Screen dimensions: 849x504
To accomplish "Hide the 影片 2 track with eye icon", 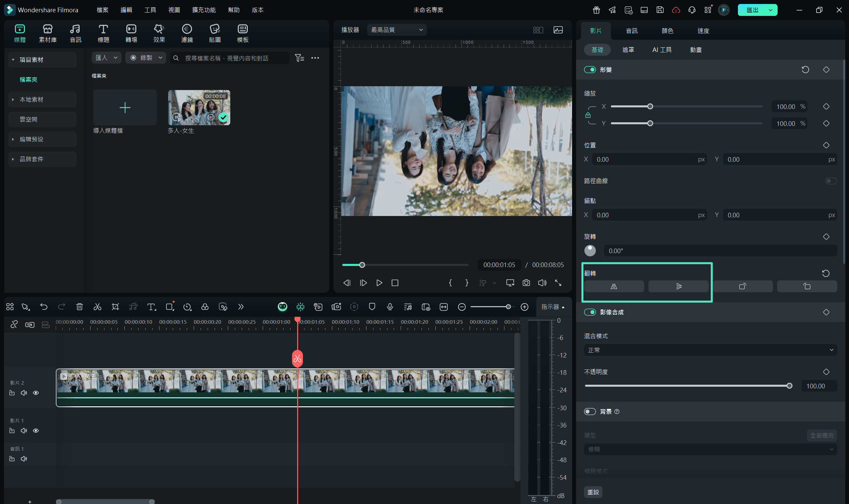I will point(36,393).
